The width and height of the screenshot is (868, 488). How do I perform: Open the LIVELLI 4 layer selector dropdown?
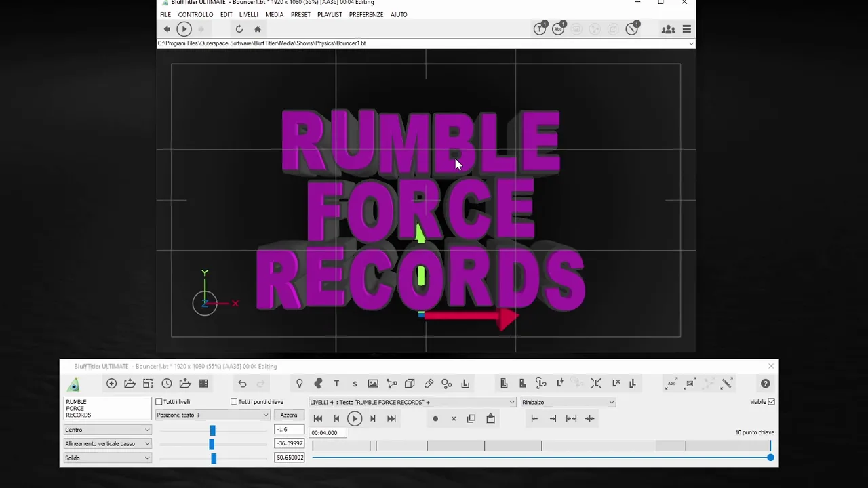pyautogui.click(x=412, y=402)
